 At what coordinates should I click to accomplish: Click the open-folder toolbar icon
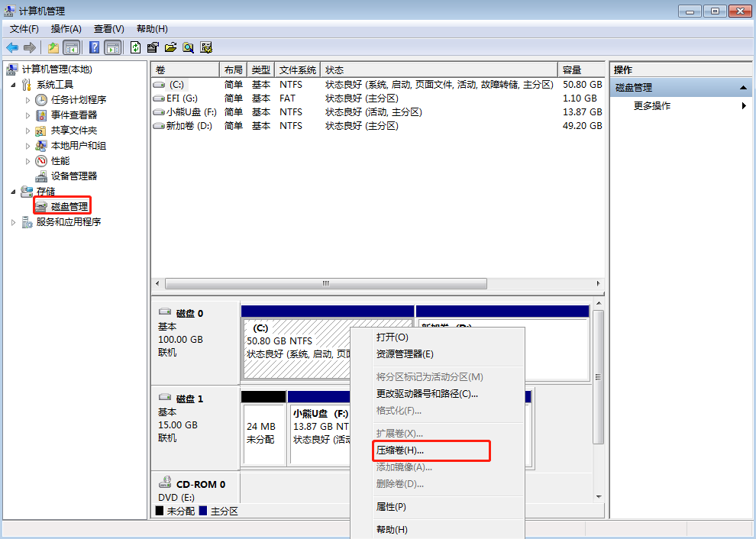pyautogui.click(x=170, y=47)
